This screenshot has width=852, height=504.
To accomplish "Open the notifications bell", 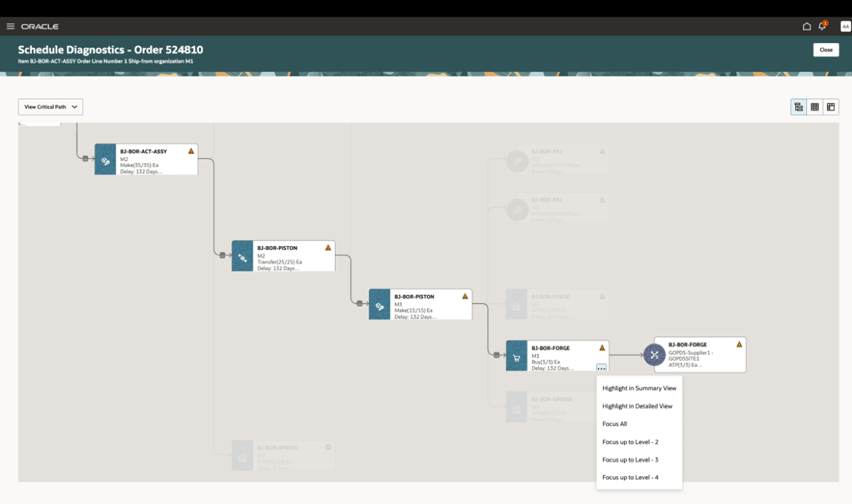I will tap(821, 25).
